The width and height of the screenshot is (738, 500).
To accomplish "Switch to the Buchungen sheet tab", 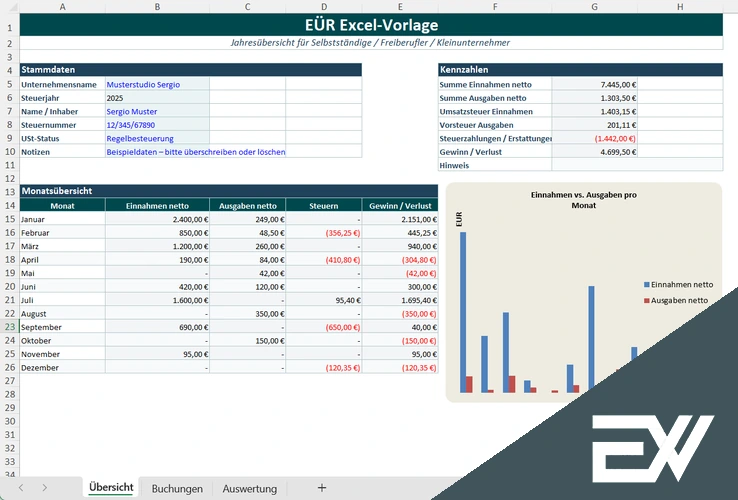I will coord(177,488).
